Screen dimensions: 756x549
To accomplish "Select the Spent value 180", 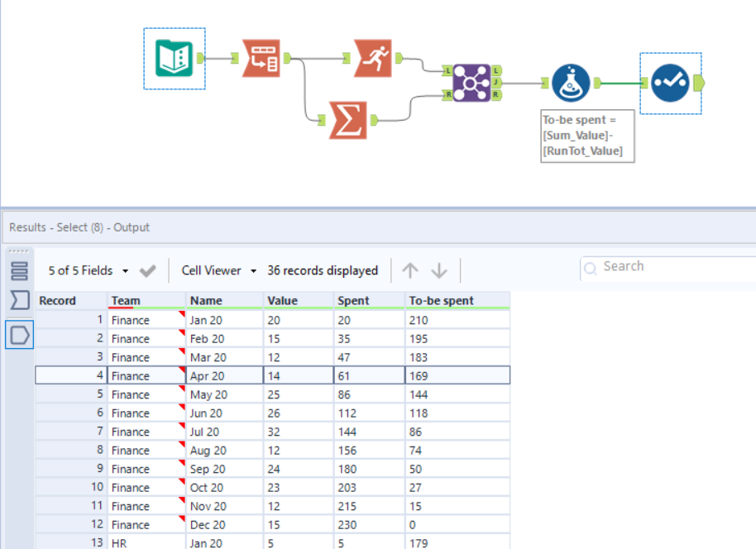I will pos(370,469).
